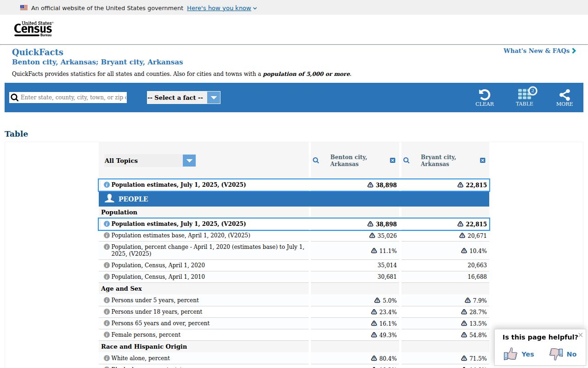Click the search magnifier beside Benton city
This screenshot has height=368, width=588.
316,161
